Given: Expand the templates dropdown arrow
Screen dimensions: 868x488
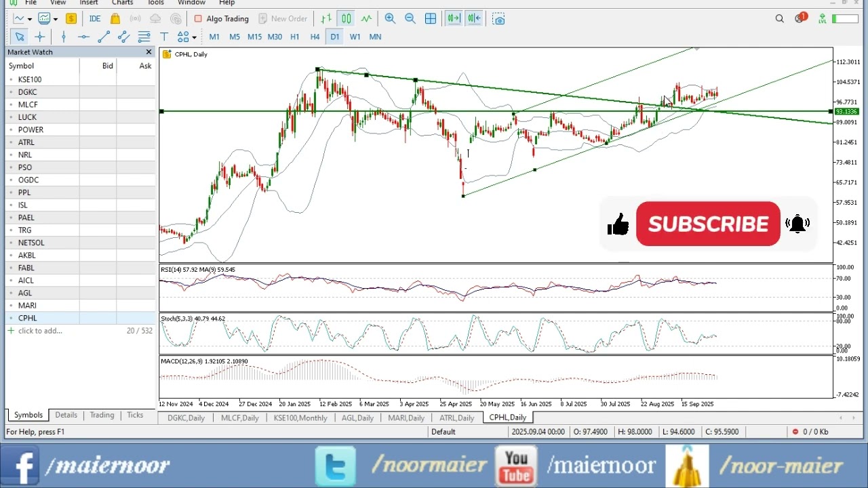Looking at the screenshot, I should click(x=56, y=19).
